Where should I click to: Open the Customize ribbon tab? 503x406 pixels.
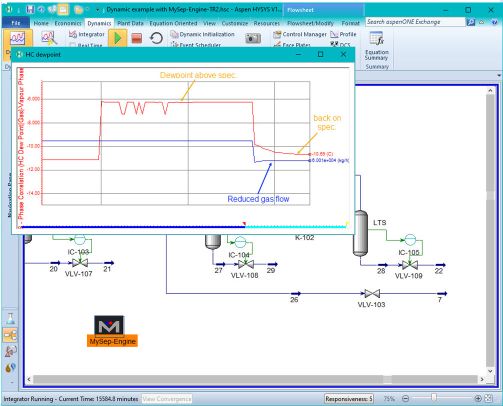(235, 23)
